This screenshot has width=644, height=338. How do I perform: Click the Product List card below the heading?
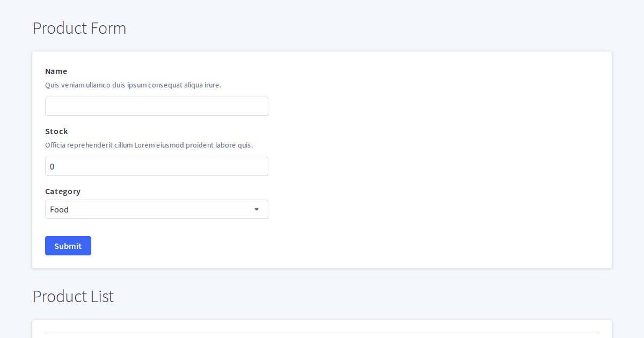(x=322, y=330)
